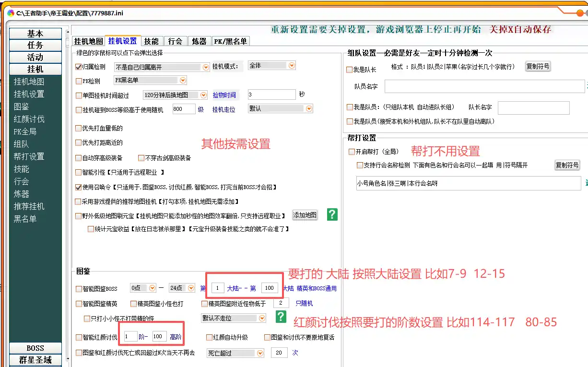
Task: Enable 红颜自动升级 checkbox
Action: tap(209, 337)
